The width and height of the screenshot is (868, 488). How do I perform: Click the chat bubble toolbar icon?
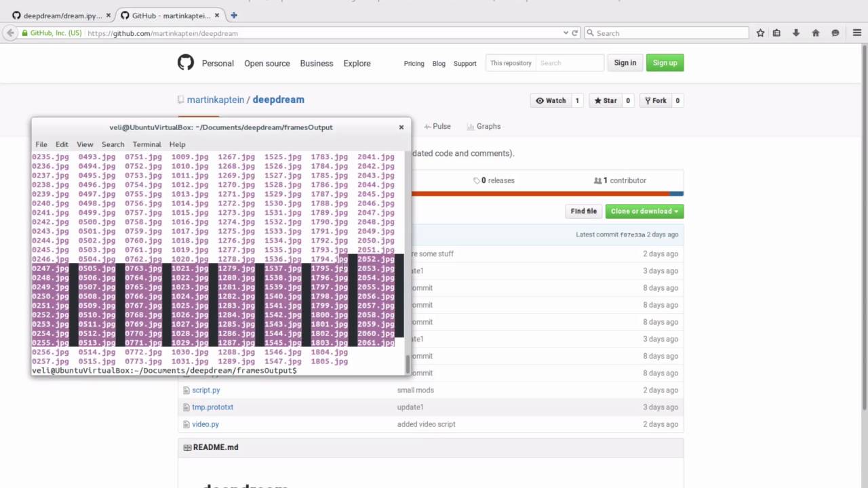click(x=835, y=33)
